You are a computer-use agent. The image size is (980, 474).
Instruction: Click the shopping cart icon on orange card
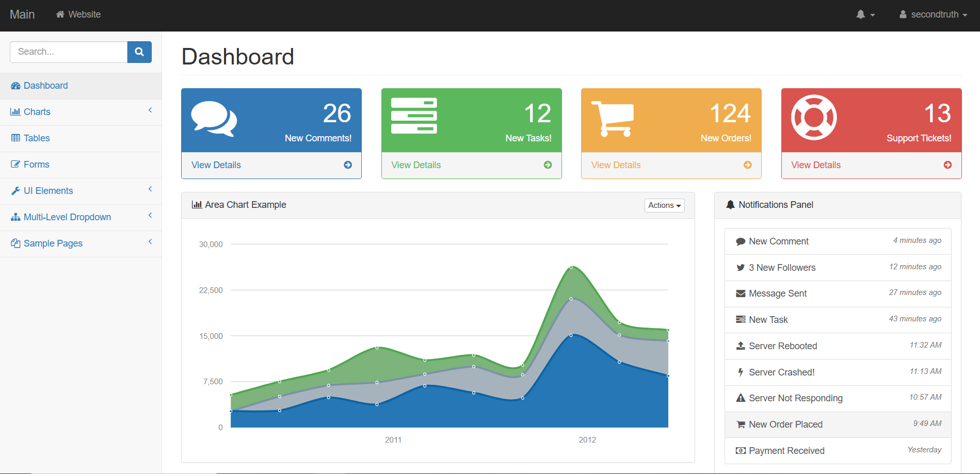click(x=613, y=119)
